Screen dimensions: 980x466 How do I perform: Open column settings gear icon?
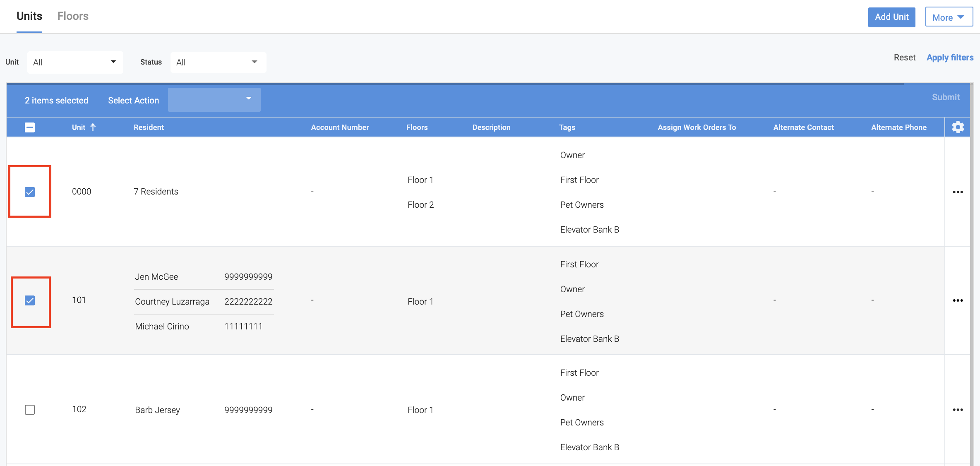click(x=958, y=127)
